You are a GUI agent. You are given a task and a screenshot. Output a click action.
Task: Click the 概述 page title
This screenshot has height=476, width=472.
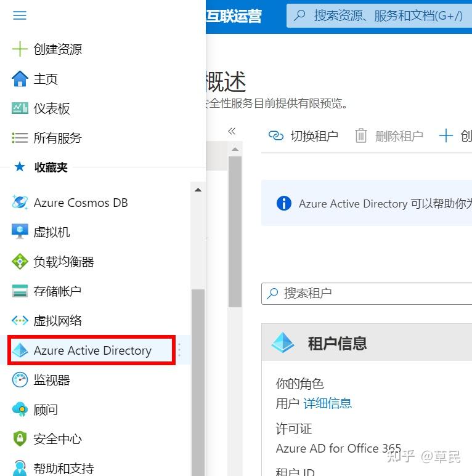click(x=226, y=81)
